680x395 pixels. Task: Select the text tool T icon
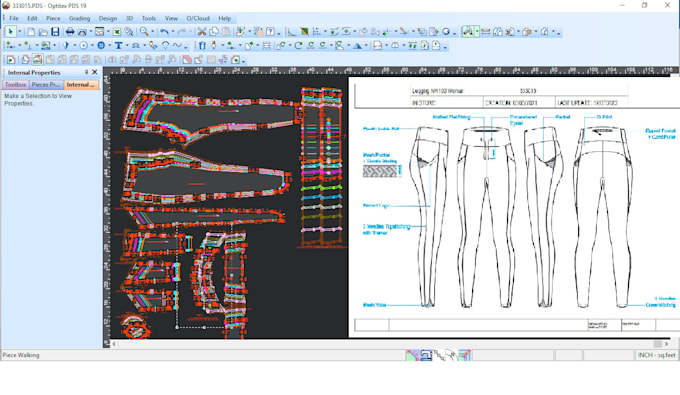click(x=118, y=46)
